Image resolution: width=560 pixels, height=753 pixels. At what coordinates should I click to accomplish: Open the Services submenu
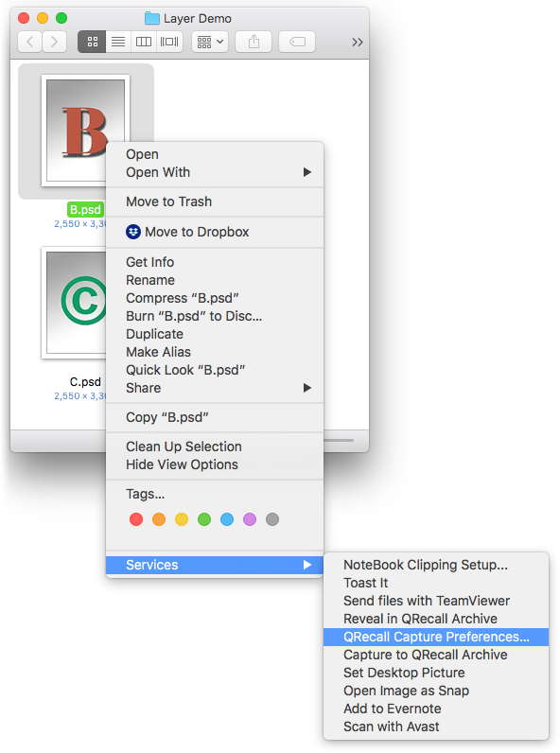click(x=214, y=565)
